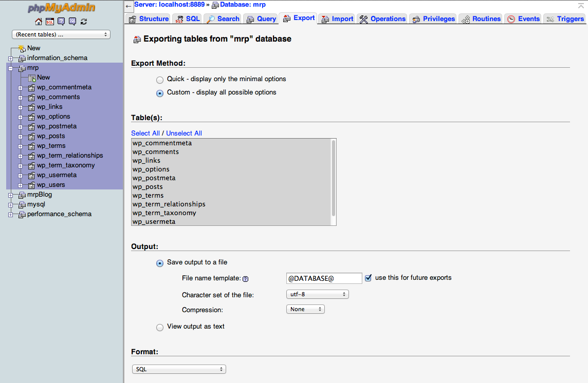Click the Select All link

(x=145, y=133)
